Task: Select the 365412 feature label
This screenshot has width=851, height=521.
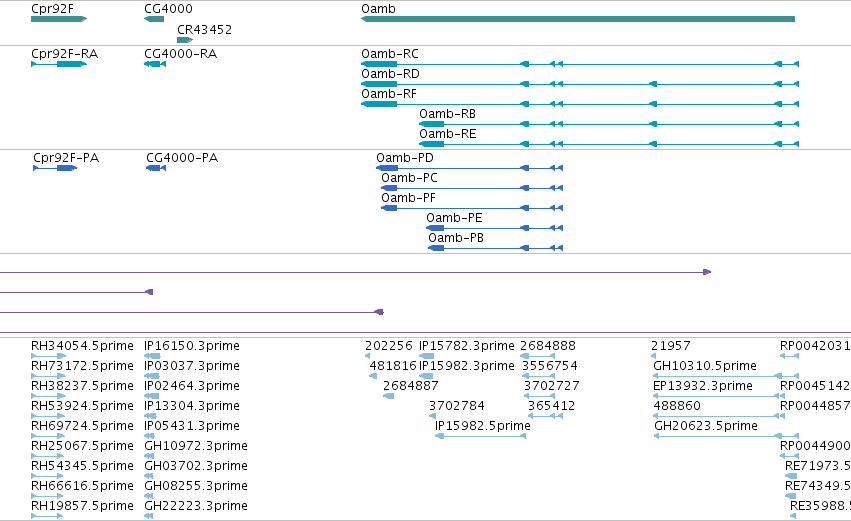Action: (x=551, y=406)
